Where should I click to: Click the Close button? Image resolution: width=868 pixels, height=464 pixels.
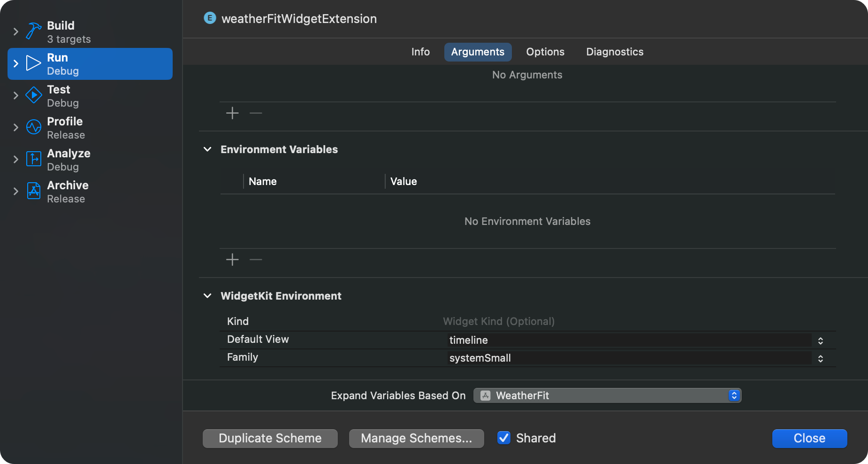click(x=809, y=438)
